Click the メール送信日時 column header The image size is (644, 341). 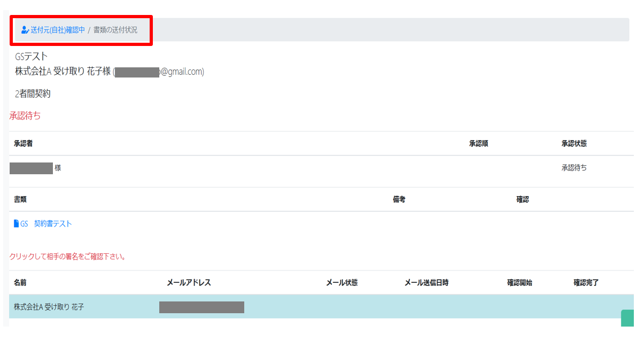[426, 283]
